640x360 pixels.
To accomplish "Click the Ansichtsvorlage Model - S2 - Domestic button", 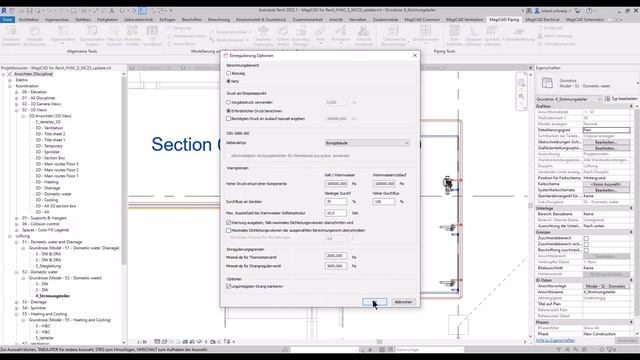I will coord(606,286).
